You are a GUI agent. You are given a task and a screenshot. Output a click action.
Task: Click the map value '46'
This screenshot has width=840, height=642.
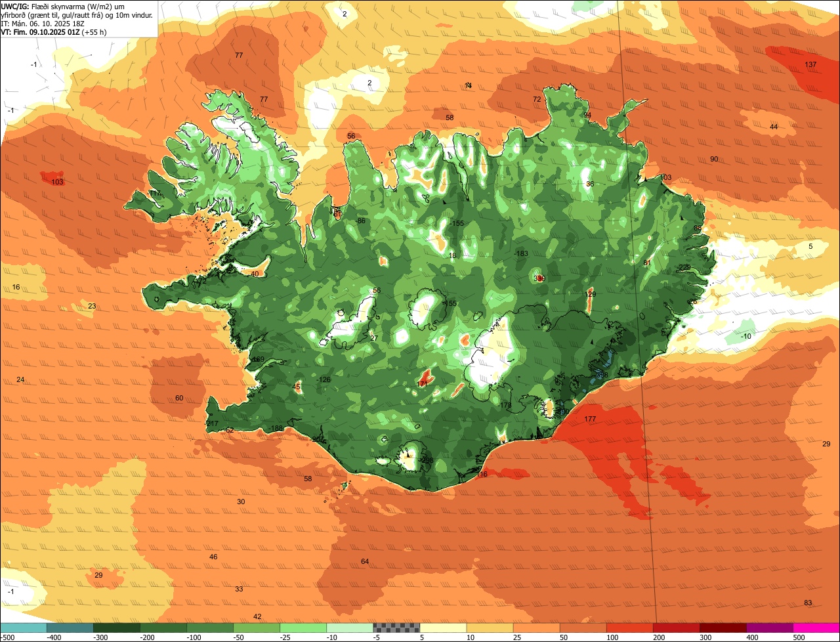coord(213,557)
